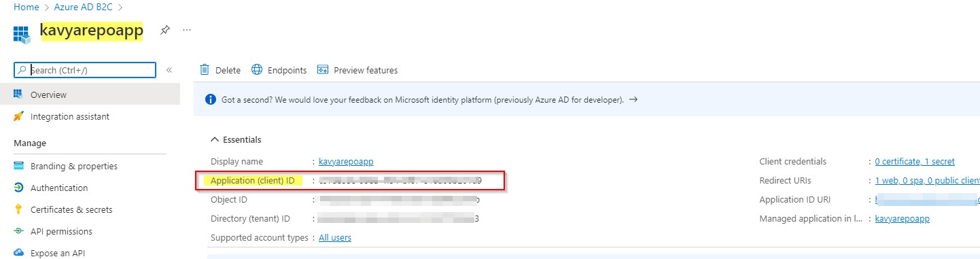The width and height of the screenshot is (980, 259).
Task: Click the Integration assistant rocket icon
Action: point(18,116)
